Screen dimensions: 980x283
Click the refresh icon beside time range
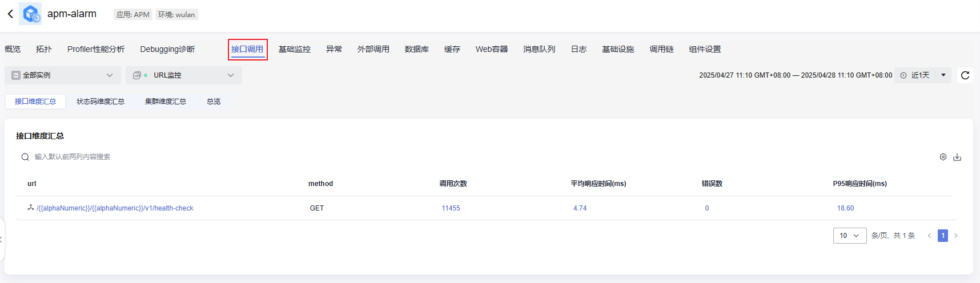click(965, 75)
